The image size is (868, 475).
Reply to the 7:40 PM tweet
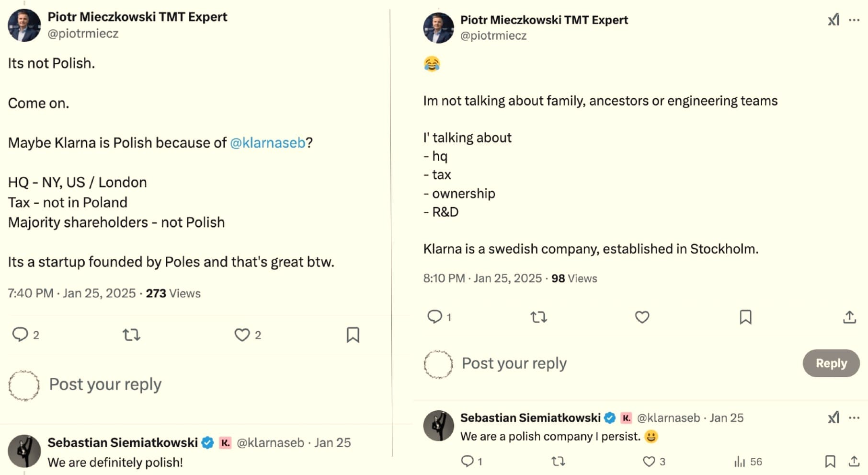tap(20, 334)
